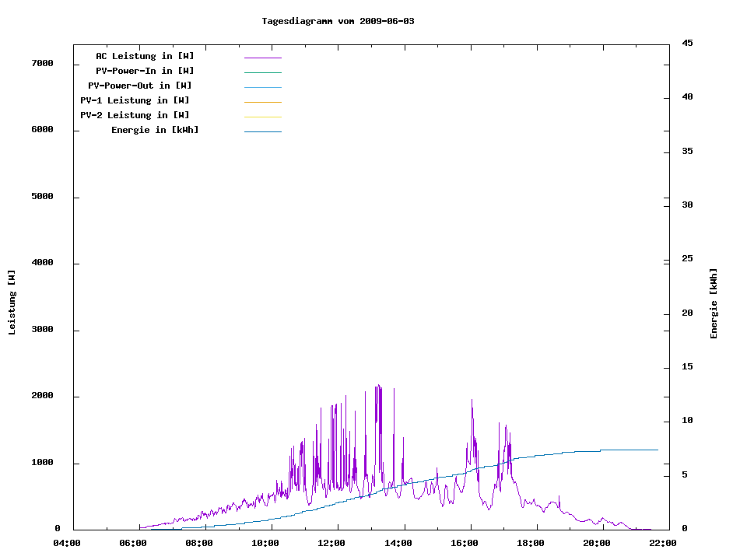Click the yellow PV-2 Leistung legend line
747x560 pixels.
(262, 117)
